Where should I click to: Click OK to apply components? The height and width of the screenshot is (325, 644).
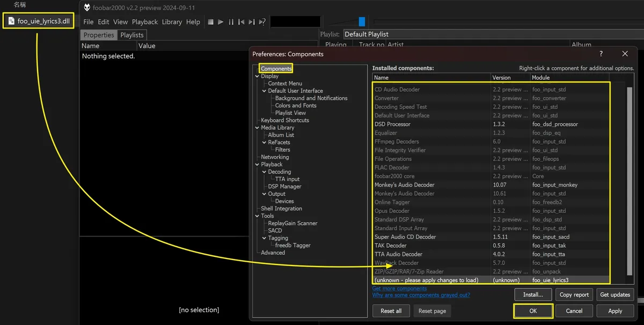533,311
